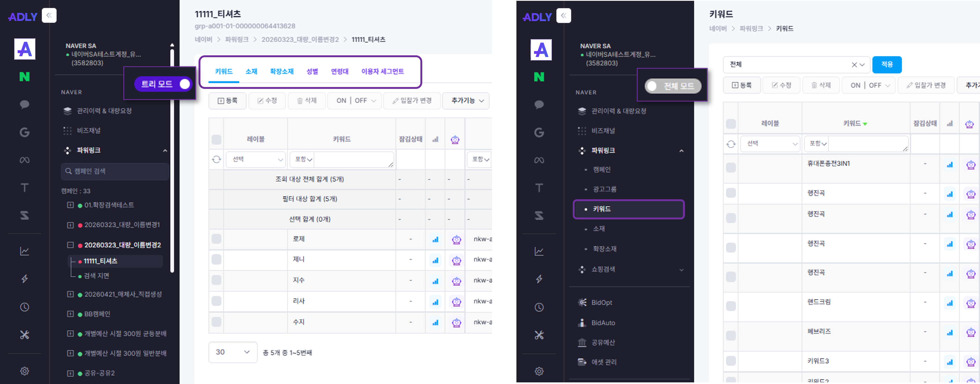Switch to the 확장소재 tab
980x384 pixels.
281,71
